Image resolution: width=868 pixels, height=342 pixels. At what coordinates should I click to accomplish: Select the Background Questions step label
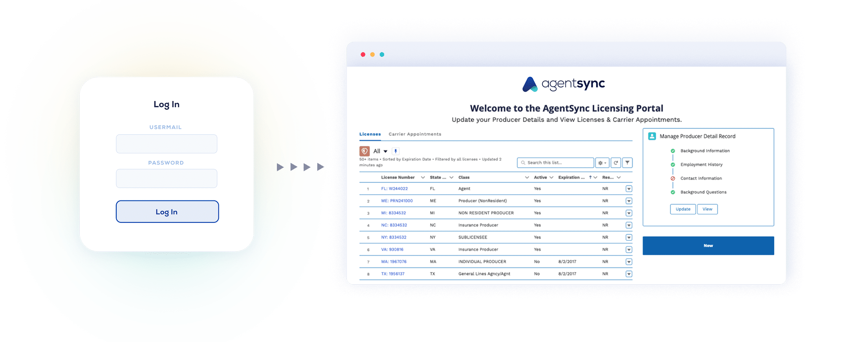(703, 192)
